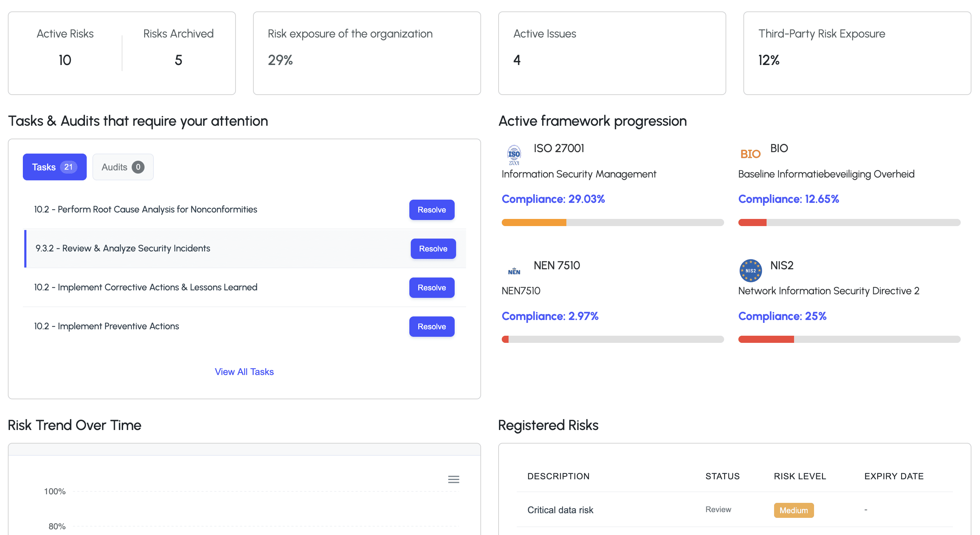The image size is (980, 535).
Task: Click the NIS2 circular EU logo
Action: 750,271
